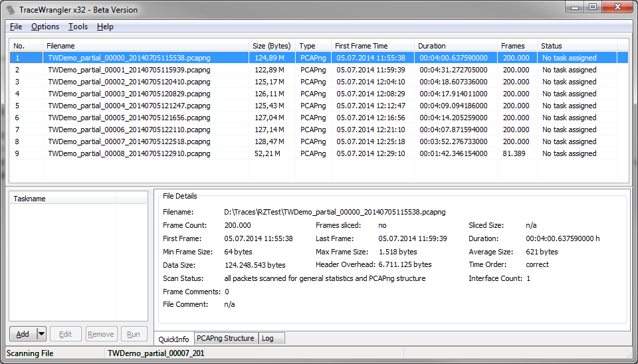Click the Taskname column header
638x364 pixels.
pos(62,199)
